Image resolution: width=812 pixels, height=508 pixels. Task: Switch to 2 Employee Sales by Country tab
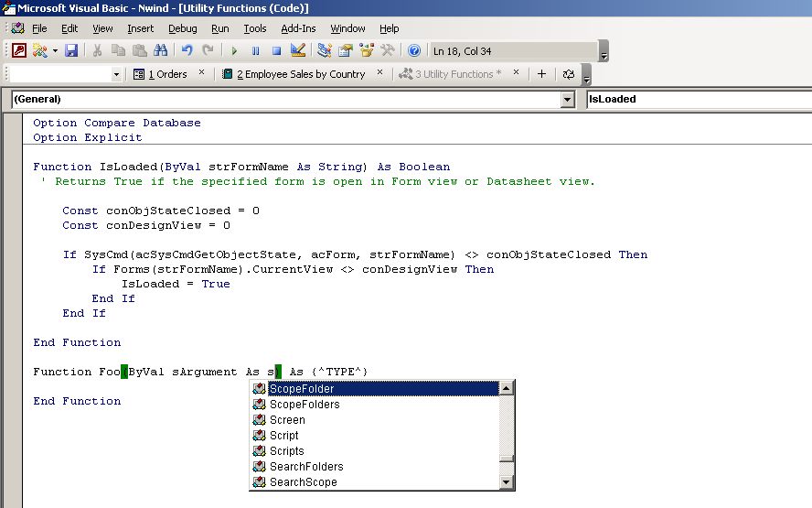294,74
